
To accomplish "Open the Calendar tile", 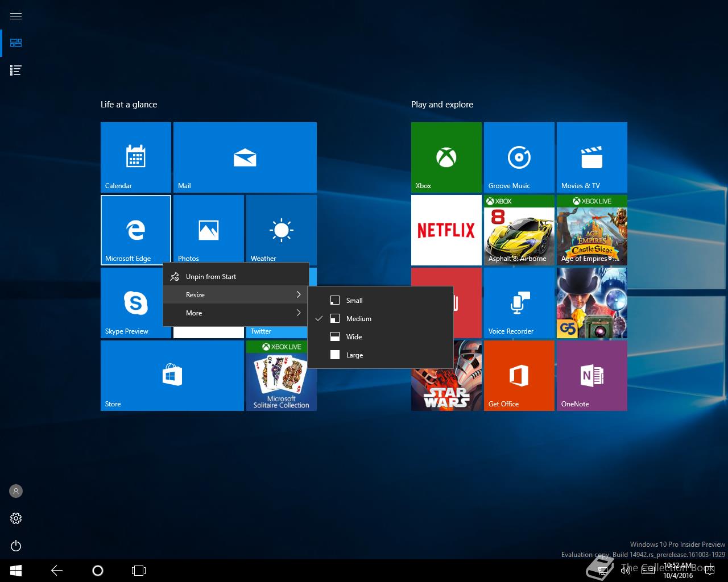I will (x=135, y=157).
